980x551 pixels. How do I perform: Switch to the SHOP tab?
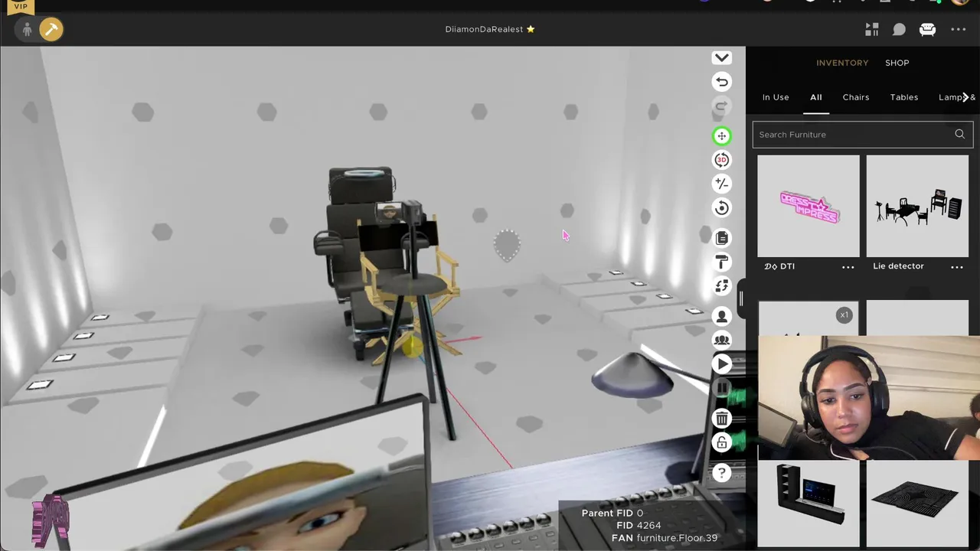[897, 63]
